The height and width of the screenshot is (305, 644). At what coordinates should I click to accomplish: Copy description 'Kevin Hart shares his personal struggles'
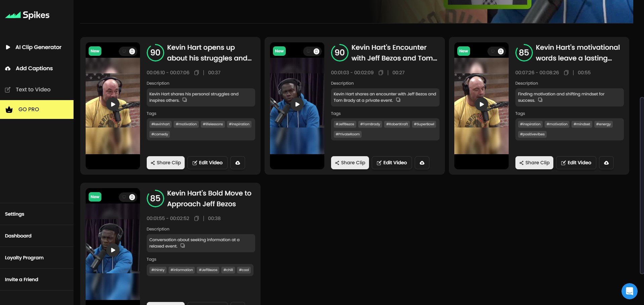click(x=185, y=100)
